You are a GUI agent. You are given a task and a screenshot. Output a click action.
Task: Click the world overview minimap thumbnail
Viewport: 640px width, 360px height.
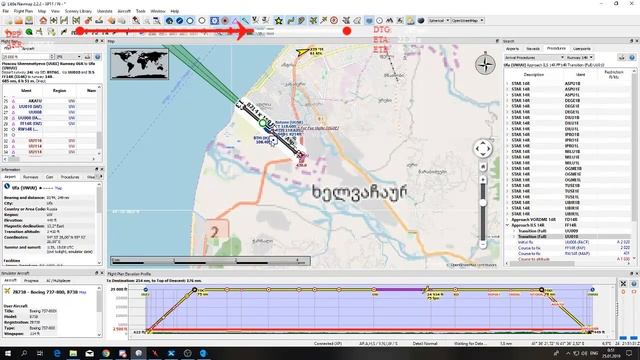139,64
